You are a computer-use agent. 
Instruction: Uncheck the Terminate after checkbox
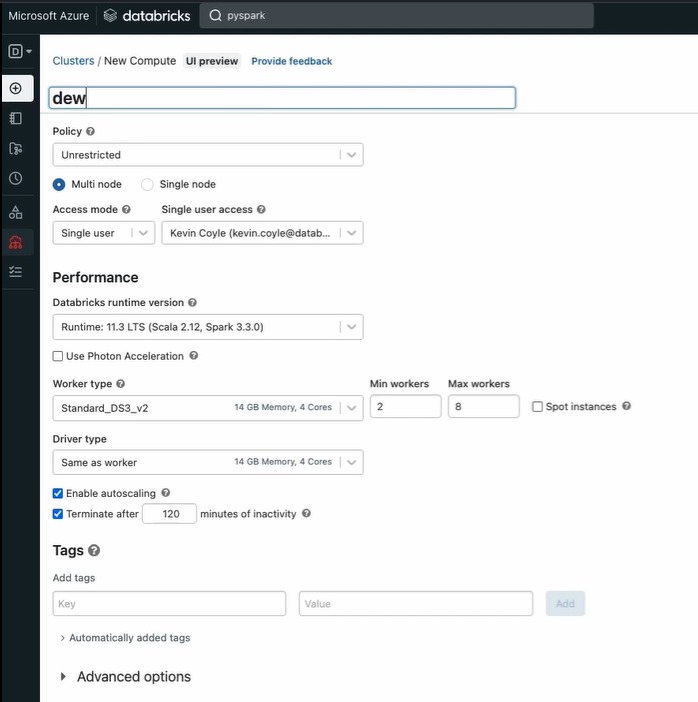(58, 514)
